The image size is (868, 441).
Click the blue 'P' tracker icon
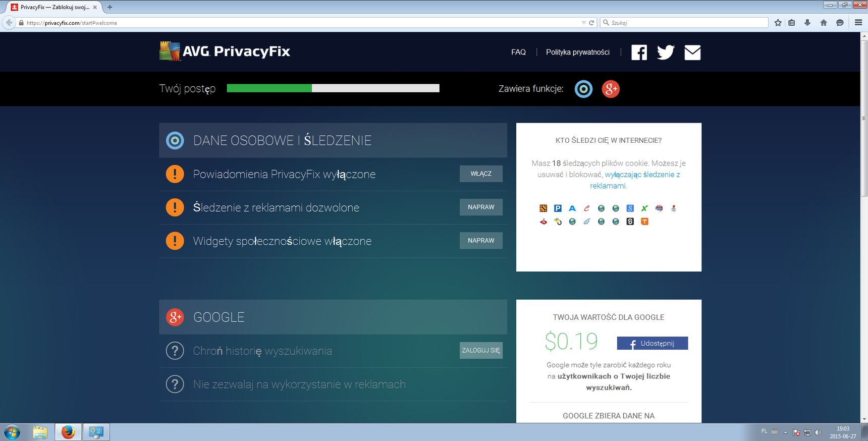click(558, 208)
